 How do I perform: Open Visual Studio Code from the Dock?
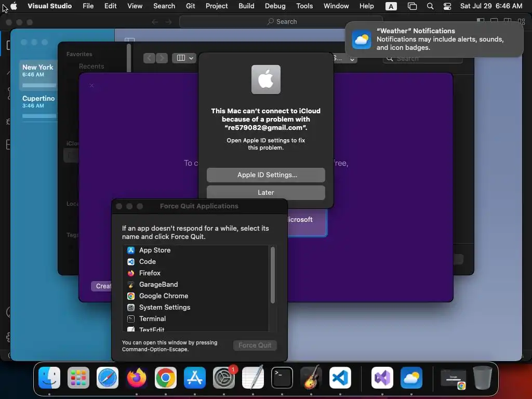(340, 378)
